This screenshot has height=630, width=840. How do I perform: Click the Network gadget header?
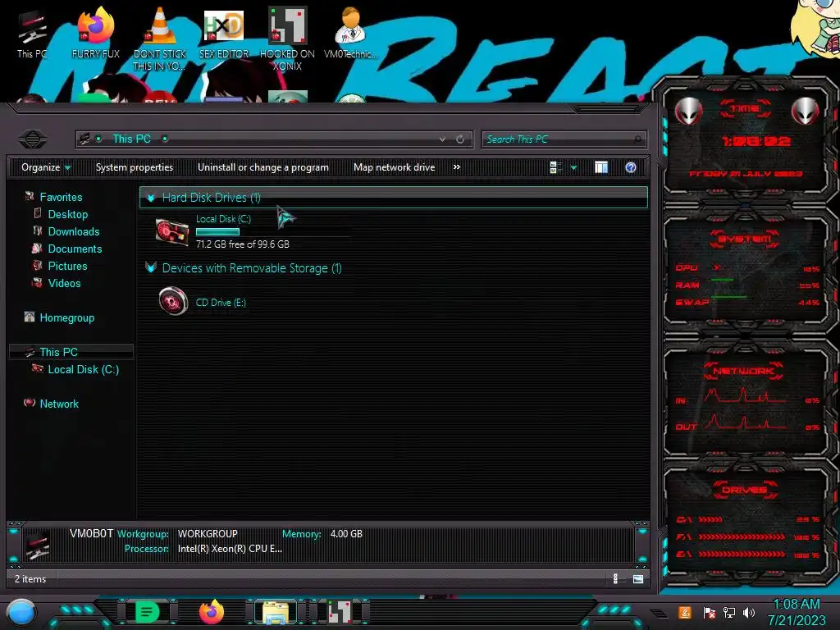coord(743,371)
